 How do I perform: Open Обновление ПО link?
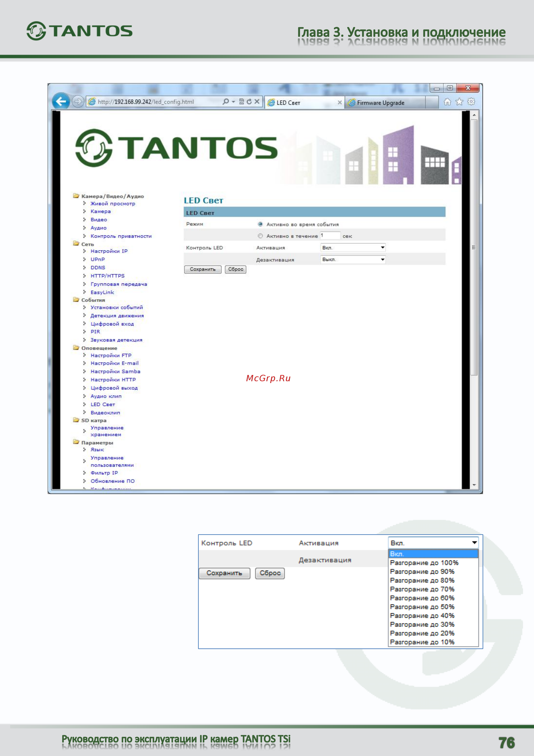pyautogui.click(x=113, y=481)
